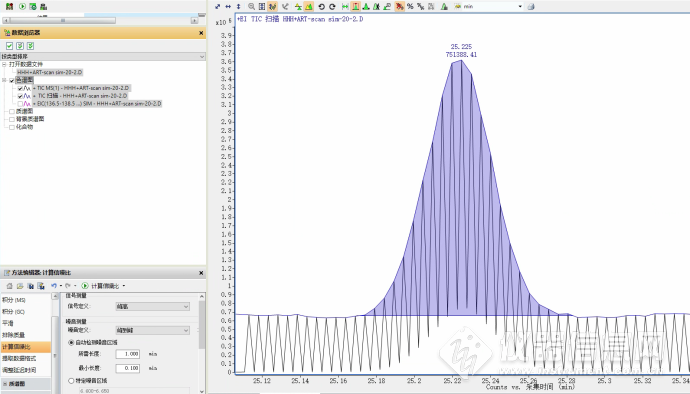Open the 按类型排序 sort dropdown
This screenshot has width=690, height=394.
103,56
